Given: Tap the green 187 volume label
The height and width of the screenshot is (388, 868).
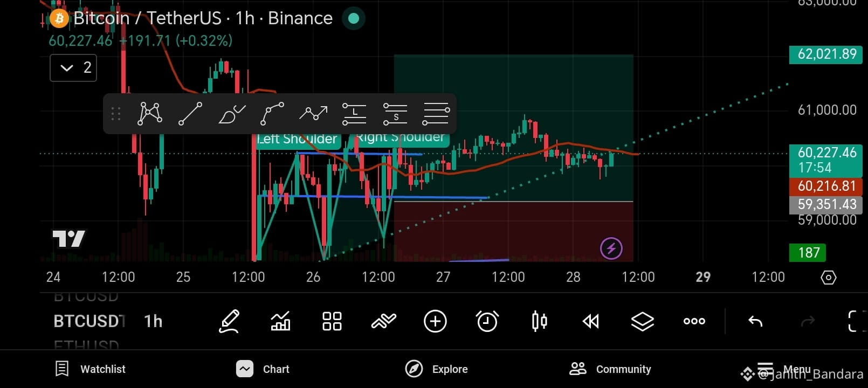Looking at the screenshot, I should (x=809, y=253).
